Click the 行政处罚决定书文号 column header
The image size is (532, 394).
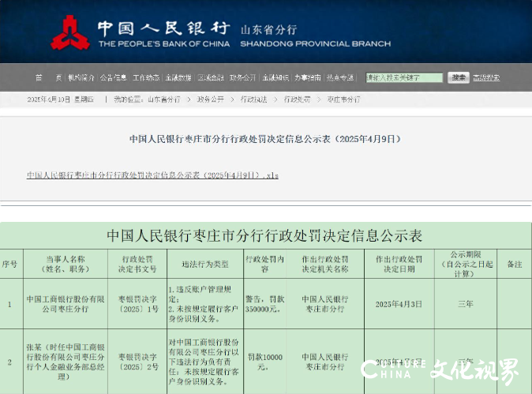coord(137,264)
